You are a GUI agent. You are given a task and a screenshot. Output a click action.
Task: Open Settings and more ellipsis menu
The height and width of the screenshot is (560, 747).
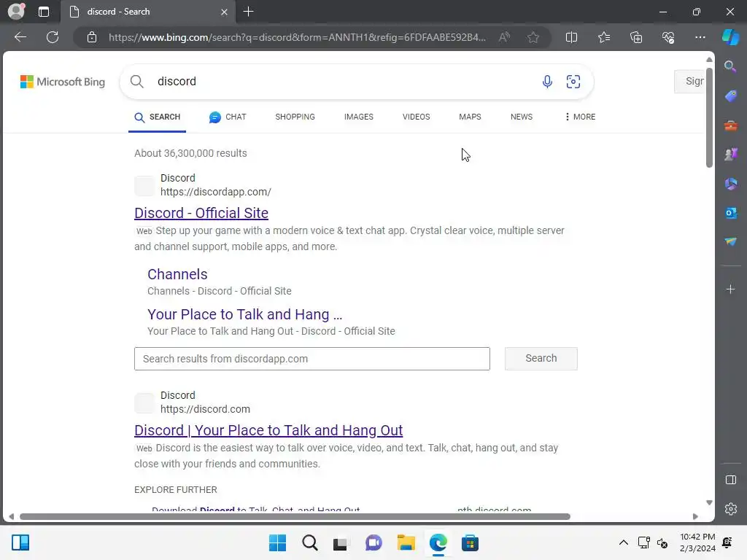coord(700,37)
